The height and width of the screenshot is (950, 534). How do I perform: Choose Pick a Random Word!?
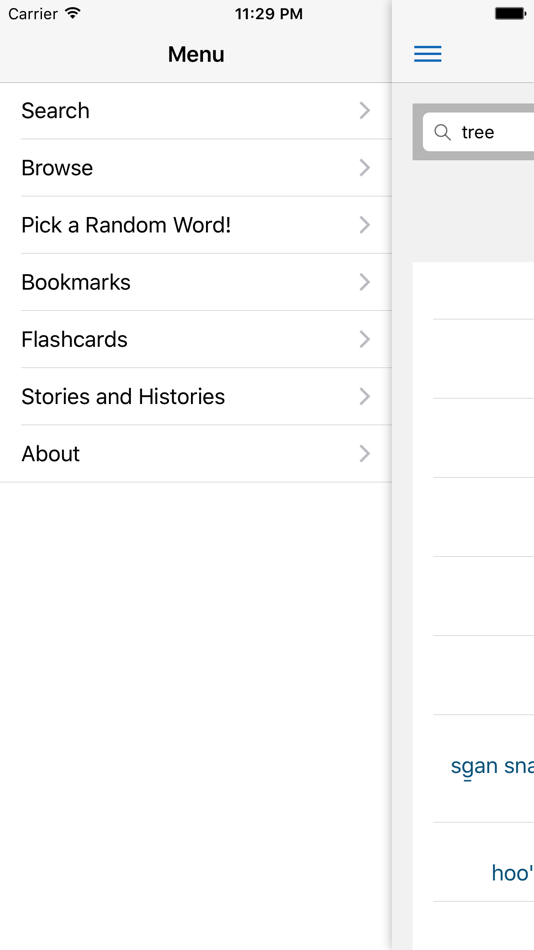[x=196, y=225]
